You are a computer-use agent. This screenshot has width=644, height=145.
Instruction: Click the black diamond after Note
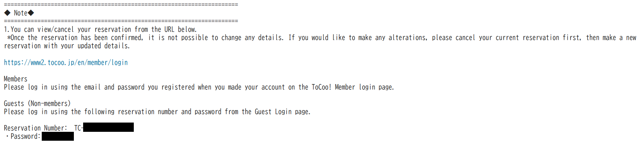[31, 13]
